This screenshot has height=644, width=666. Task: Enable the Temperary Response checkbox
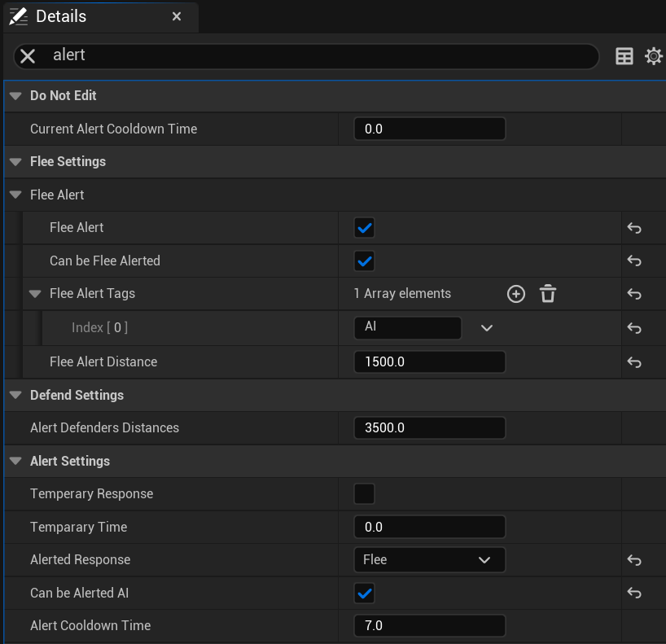click(x=365, y=494)
